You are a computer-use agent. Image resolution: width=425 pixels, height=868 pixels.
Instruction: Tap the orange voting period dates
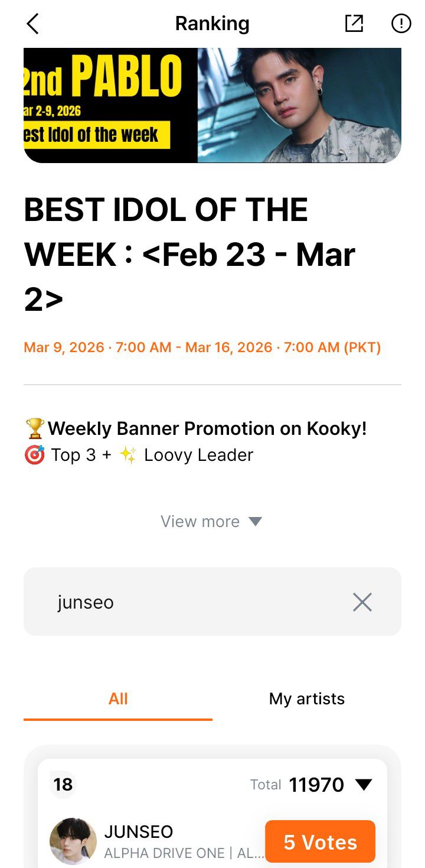pyautogui.click(x=202, y=347)
